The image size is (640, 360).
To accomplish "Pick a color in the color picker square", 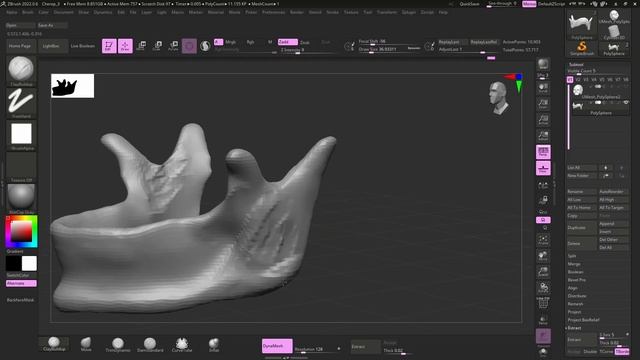I will coord(21,231).
